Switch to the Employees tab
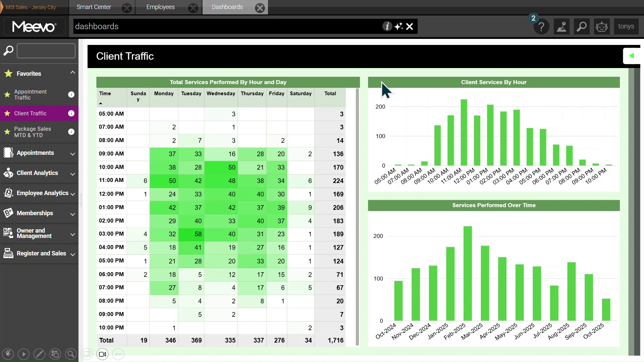The height and width of the screenshot is (362, 644). click(161, 7)
